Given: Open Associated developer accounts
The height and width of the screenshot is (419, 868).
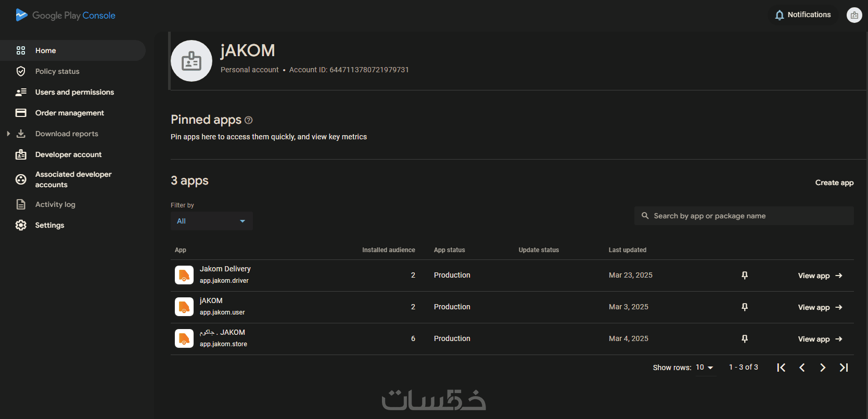Looking at the screenshot, I should [x=73, y=179].
